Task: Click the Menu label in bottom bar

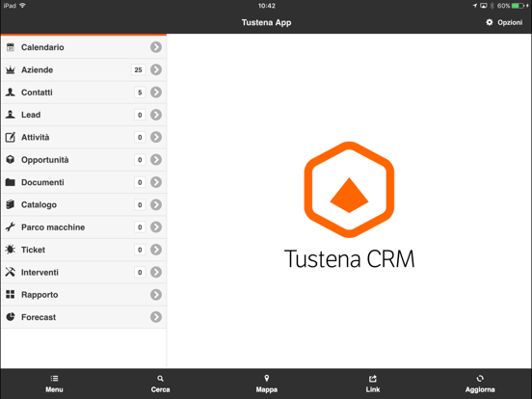Action: point(54,389)
